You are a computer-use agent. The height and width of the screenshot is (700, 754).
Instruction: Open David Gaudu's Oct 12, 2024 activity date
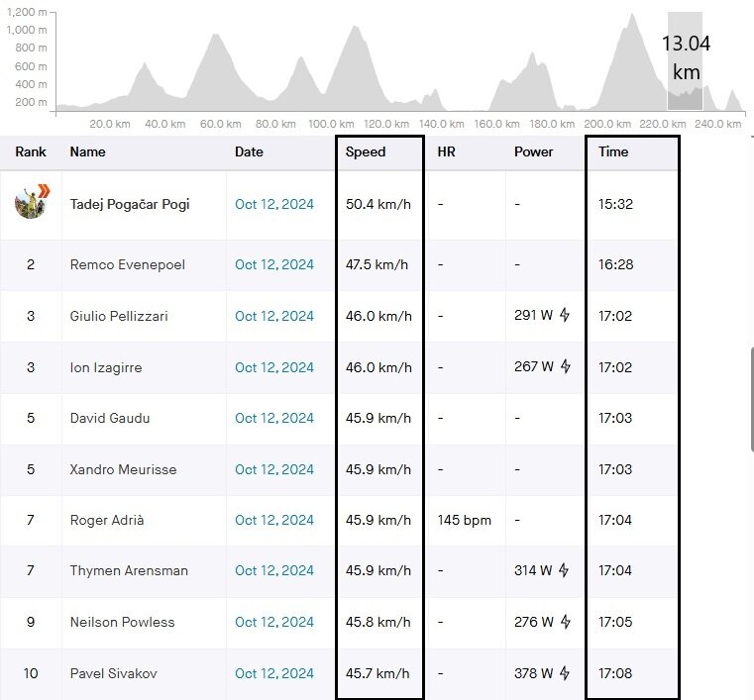pos(274,419)
